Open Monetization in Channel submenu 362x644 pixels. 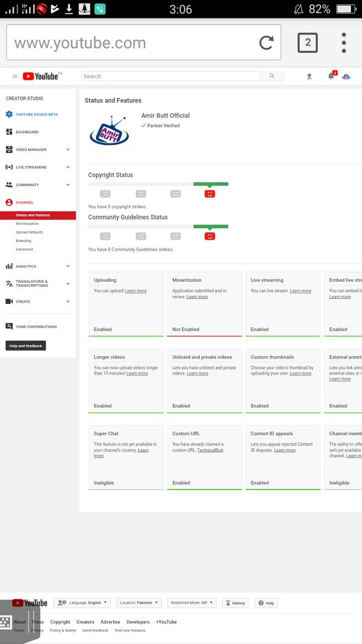[27, 224]
